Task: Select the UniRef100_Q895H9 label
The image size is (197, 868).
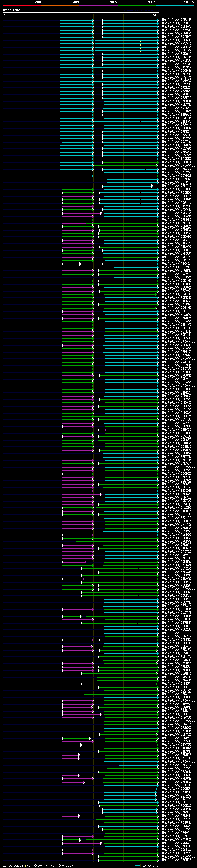Action: pyautogui.click(x=177, y=741)
